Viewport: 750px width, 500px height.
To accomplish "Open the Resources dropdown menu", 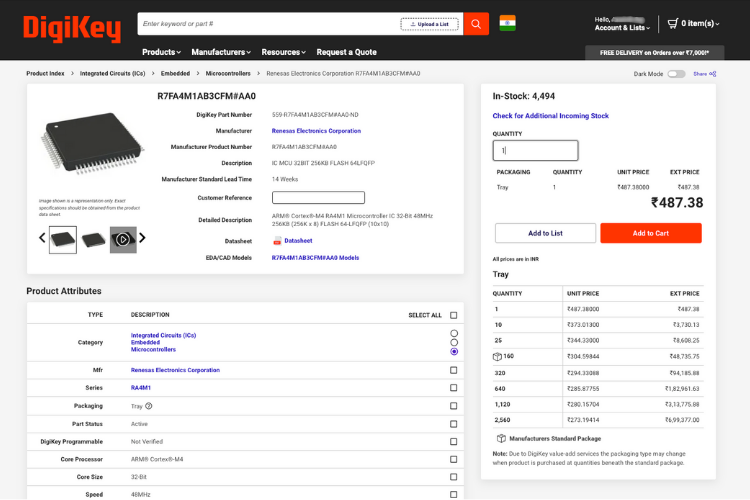I will [x=283, y=52].
